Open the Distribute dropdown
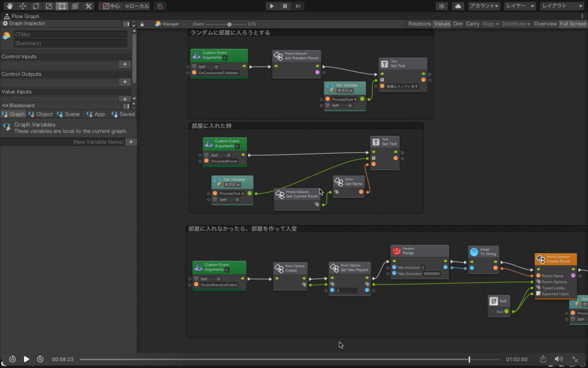The height and width of the screenshot is (368, 588). pos(516,24)
